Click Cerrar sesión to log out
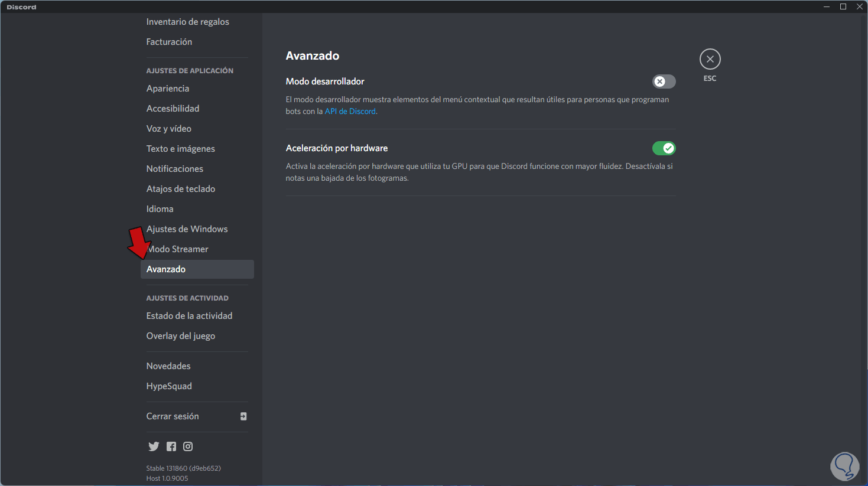 click(173, 416)
